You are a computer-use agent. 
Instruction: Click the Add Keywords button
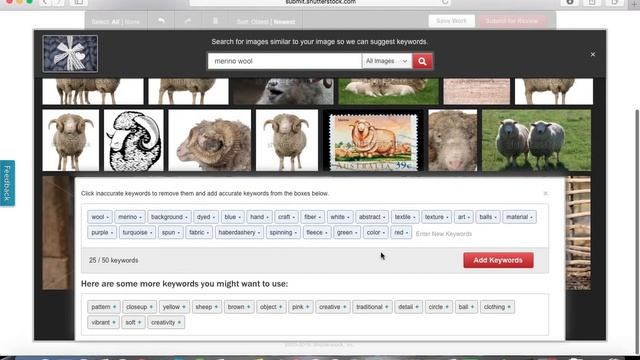(x=498, y=260)
